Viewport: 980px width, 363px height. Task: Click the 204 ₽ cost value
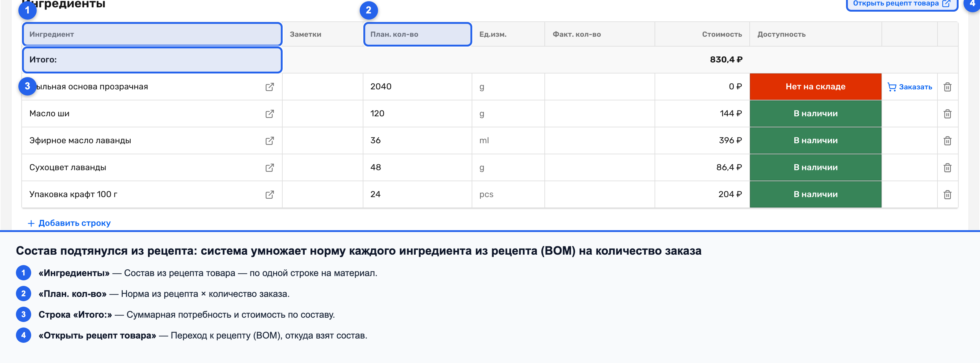[730, 194]
